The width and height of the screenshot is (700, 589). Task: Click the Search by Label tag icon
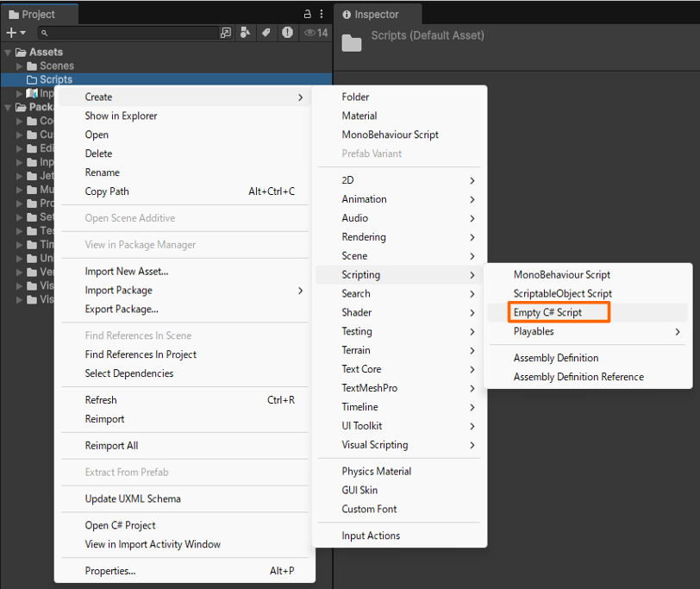tap(266, 33)
